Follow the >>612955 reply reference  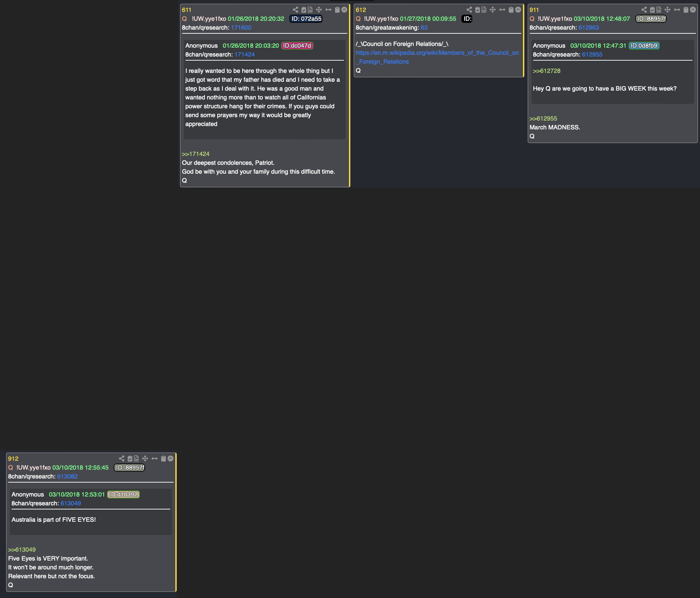pos(543,119)
